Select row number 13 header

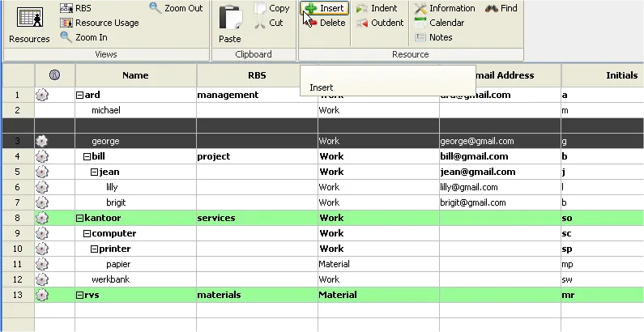click(x=18, y=295)
